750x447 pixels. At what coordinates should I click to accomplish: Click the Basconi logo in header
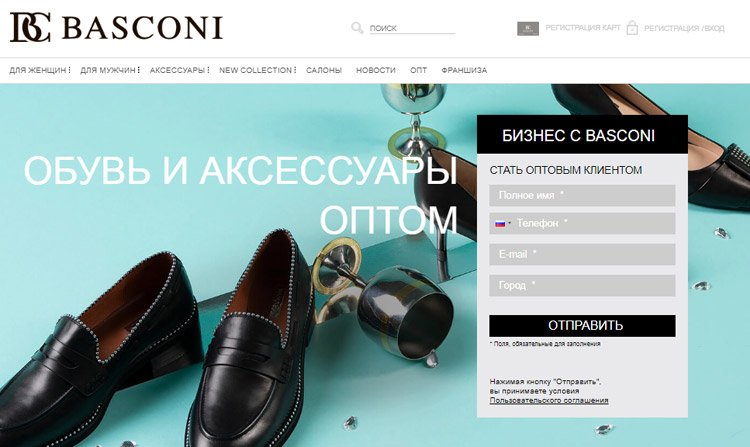click(x=116, y=27)
